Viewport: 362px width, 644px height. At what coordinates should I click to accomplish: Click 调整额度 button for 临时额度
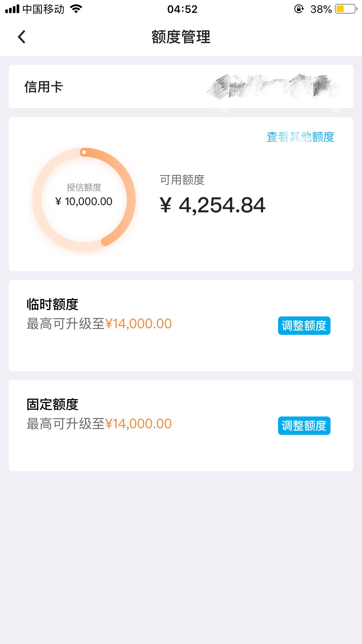pos(304,325)
